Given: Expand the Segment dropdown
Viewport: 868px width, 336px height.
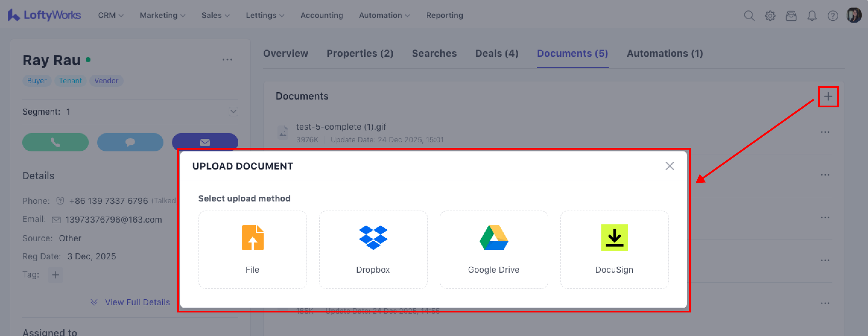Looking at the screenshot, I should (233, 112).
